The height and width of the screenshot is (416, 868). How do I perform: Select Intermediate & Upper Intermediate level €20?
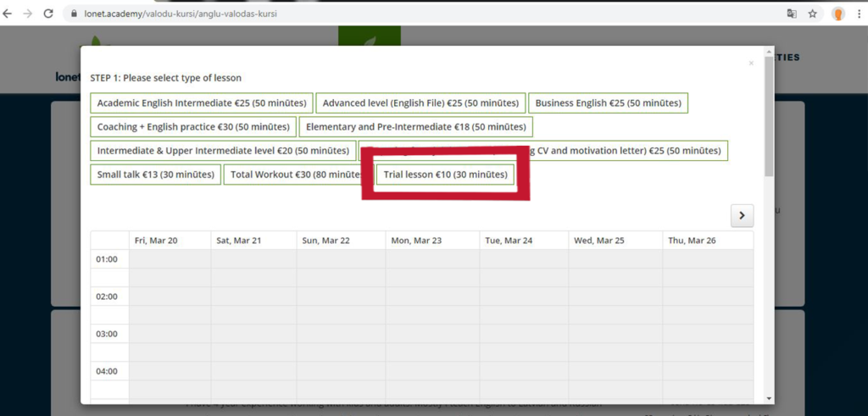click(x=223, y=151)
